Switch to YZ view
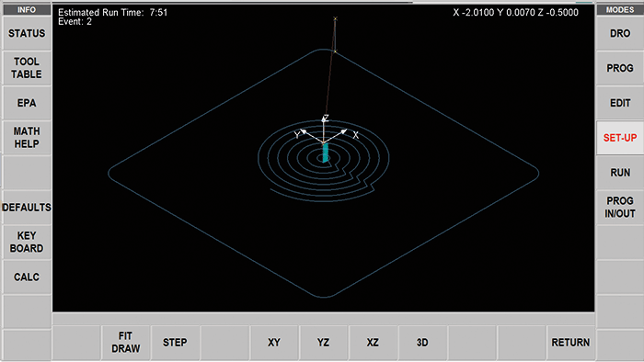 point(323,343)
